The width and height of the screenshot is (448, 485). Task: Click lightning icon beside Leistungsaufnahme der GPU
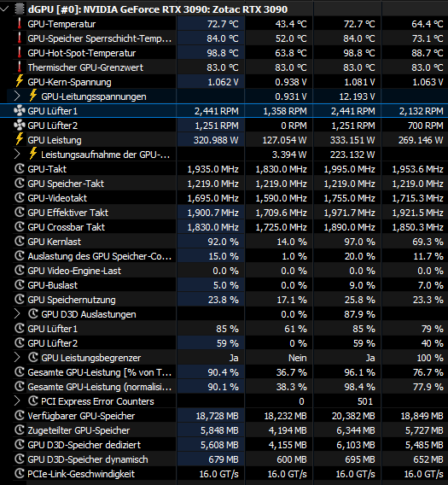click(x=33, y=154)
